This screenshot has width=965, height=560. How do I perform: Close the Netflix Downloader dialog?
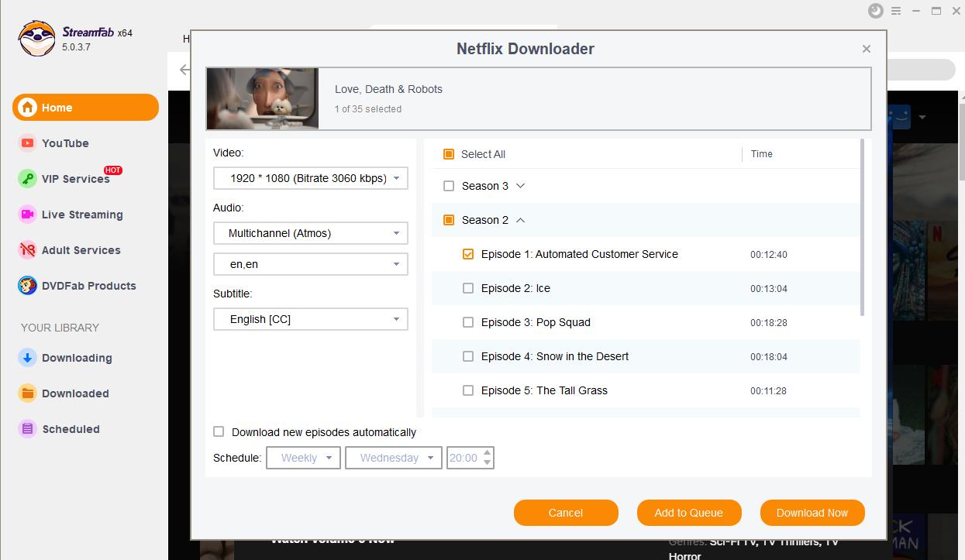point(867,49)
